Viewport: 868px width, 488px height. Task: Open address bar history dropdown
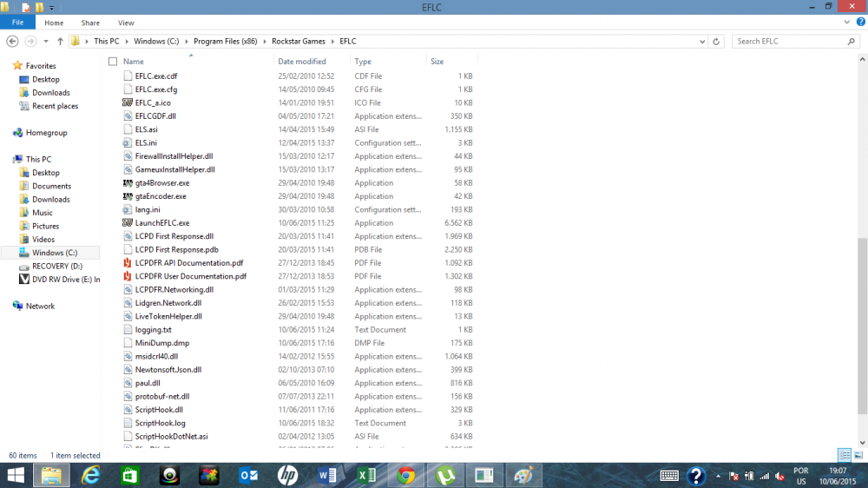point(702,42)
